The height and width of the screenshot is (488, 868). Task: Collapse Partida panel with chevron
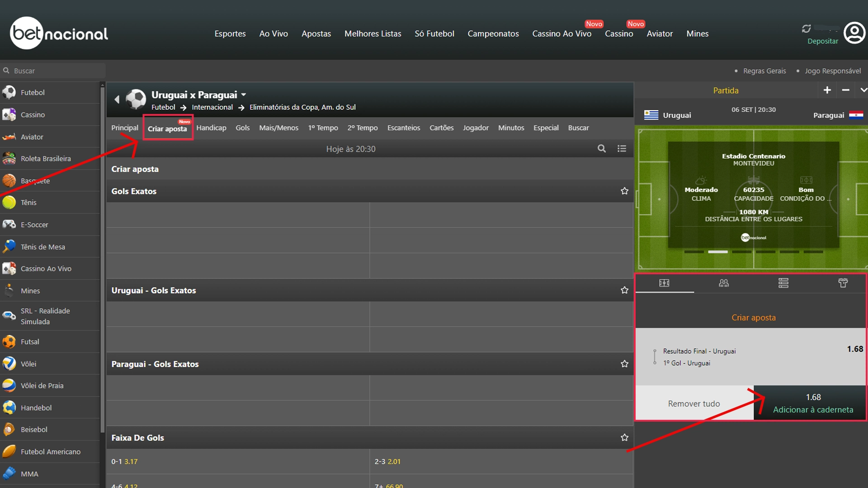[x=863, y=90]
